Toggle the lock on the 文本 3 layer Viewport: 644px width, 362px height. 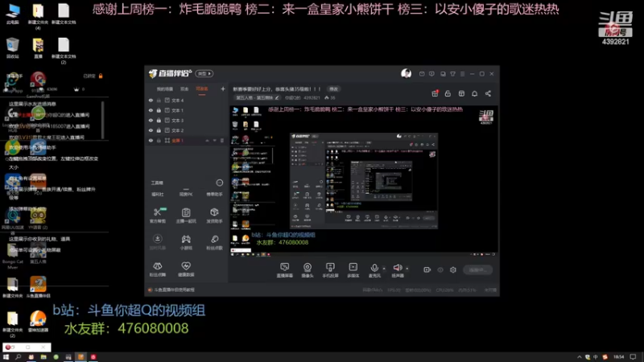click(159, 120)
